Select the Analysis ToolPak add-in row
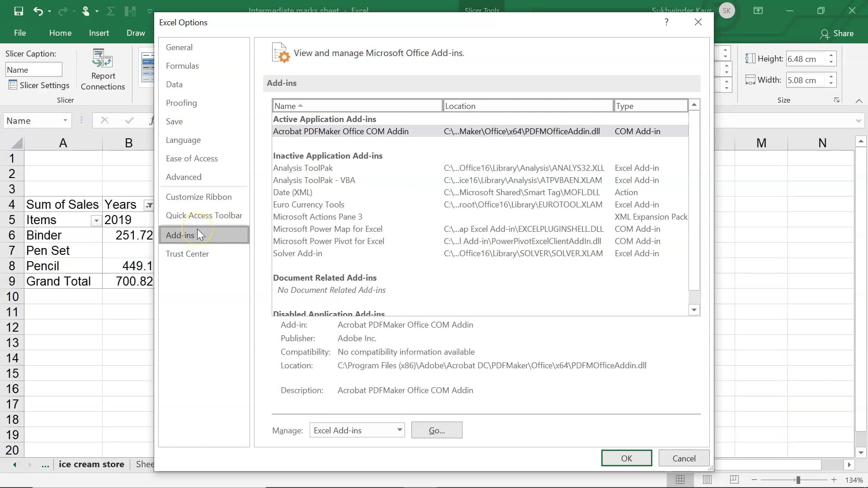The height and width of the screenshot is (488, 868). click(x=480, y=168)
